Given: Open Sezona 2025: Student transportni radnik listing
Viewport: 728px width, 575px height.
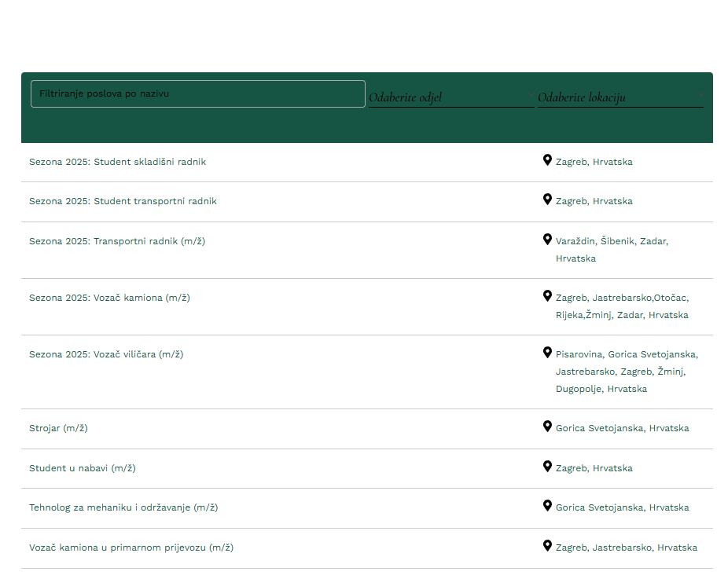Looking at the screenshot, I should (123, 201).
